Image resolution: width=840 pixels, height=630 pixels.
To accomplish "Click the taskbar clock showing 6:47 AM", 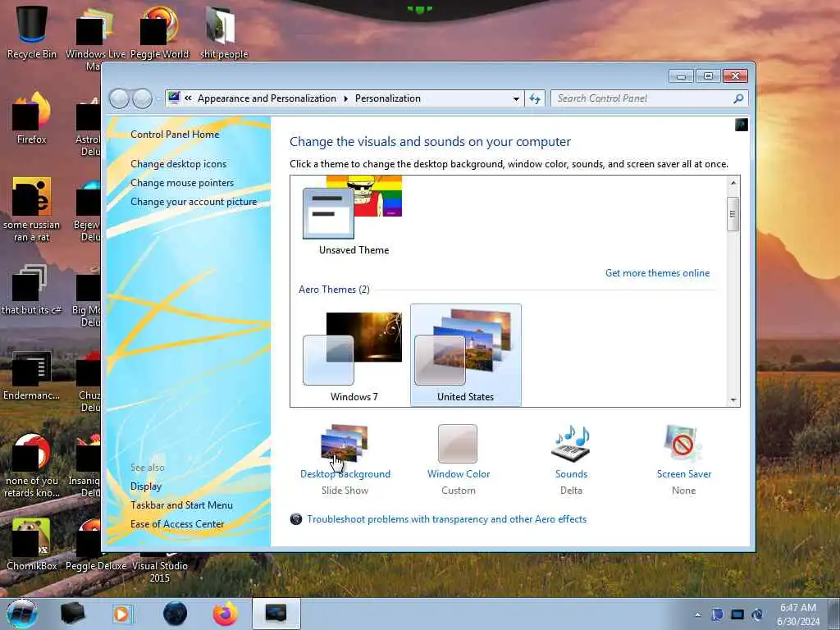I will pyautogui.click(x=798, y=614).
